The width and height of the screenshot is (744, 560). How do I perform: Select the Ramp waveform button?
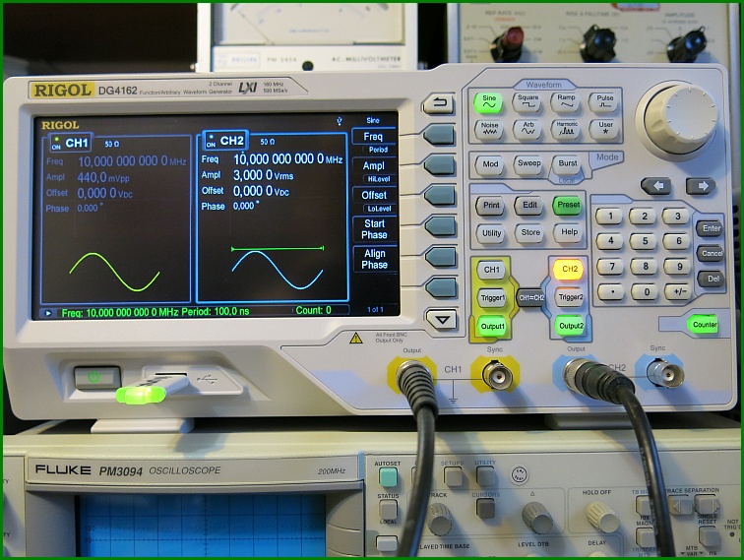tap(566, 101)
